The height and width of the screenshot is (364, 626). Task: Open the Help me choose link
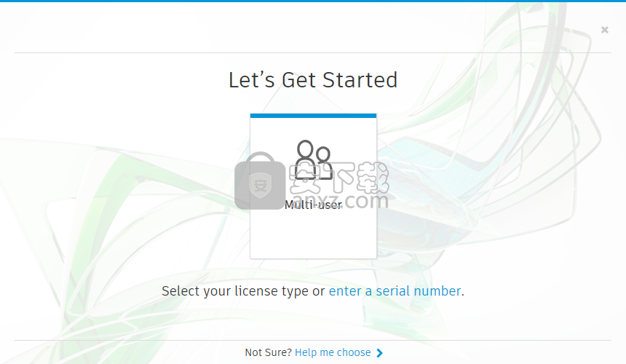click(333, 352)
